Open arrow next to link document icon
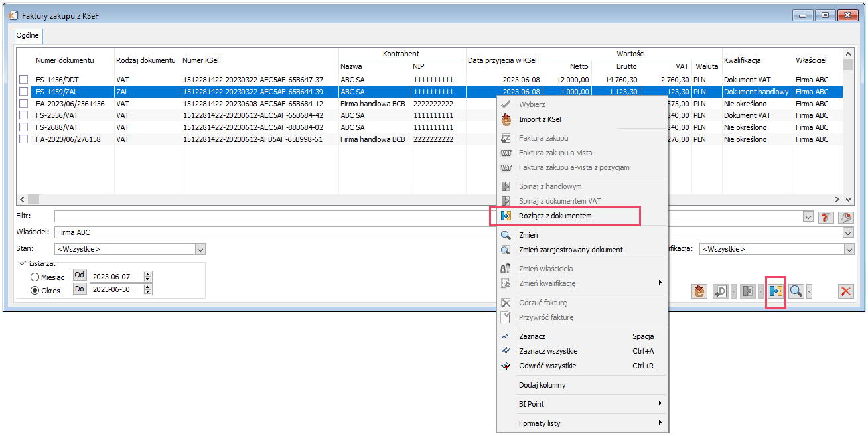Screen dimensions: 868x436 click(760, 291)
